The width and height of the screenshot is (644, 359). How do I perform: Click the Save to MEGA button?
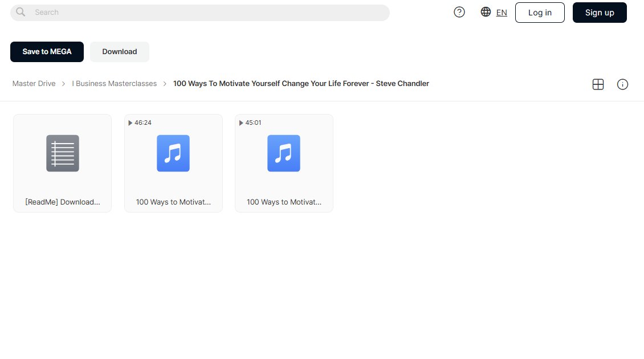coord(47,52)
